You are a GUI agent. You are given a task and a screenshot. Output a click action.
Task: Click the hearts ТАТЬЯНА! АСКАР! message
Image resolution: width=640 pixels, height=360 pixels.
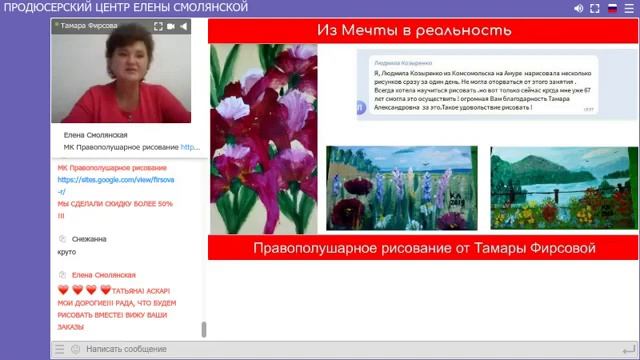[117, 308]
